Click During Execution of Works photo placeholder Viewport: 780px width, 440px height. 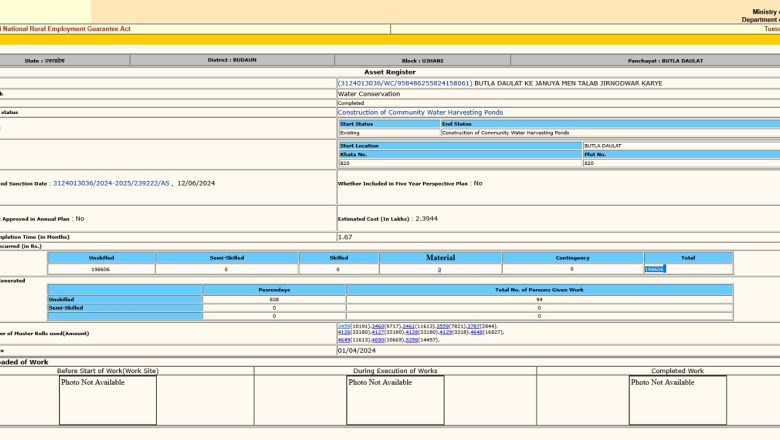[395, 400]
